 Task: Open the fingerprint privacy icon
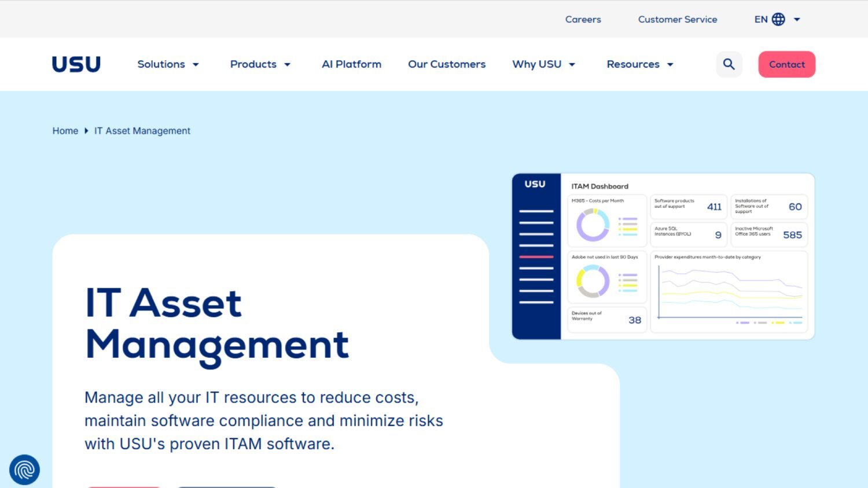tap(24, 470)
